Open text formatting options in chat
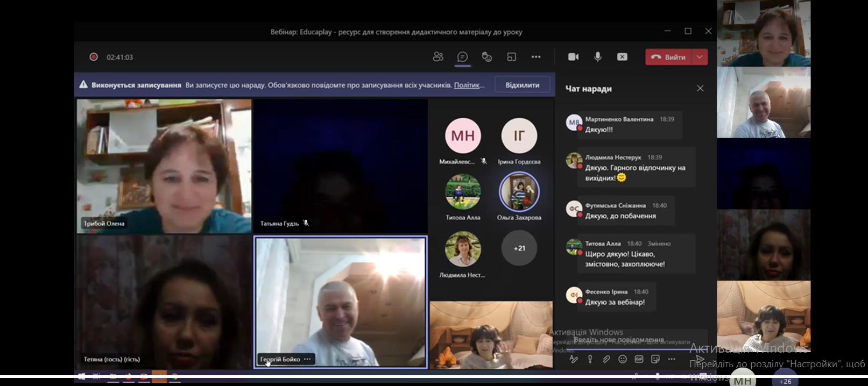The width and height of the screenshot is (868, 386). (x=574, y=359)
